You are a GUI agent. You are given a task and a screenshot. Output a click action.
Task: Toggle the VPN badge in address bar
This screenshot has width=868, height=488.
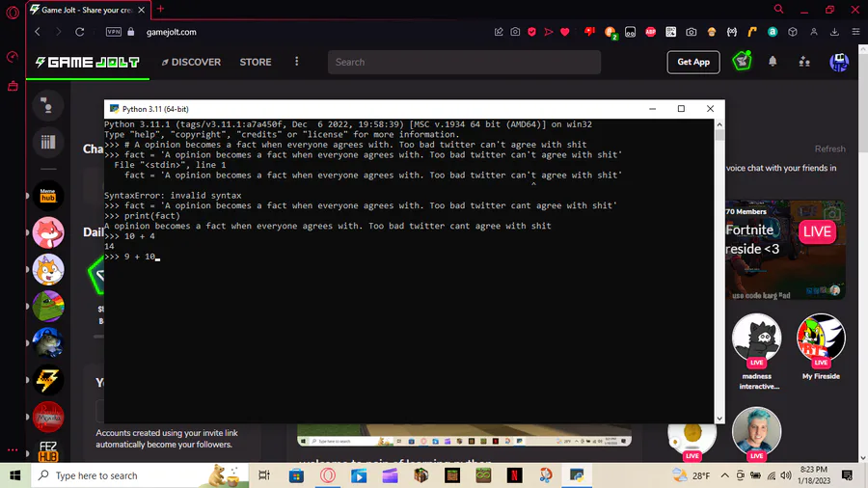click(114, 32)
